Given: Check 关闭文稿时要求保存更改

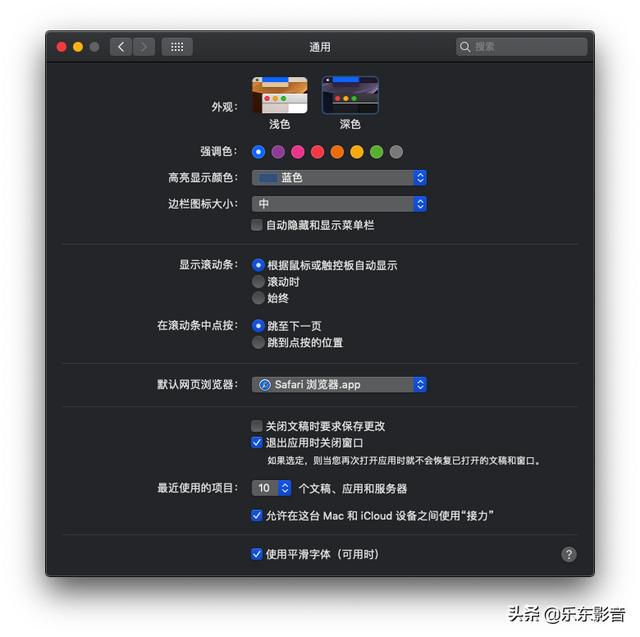Looking at the screenshot, I should point(257,426).
